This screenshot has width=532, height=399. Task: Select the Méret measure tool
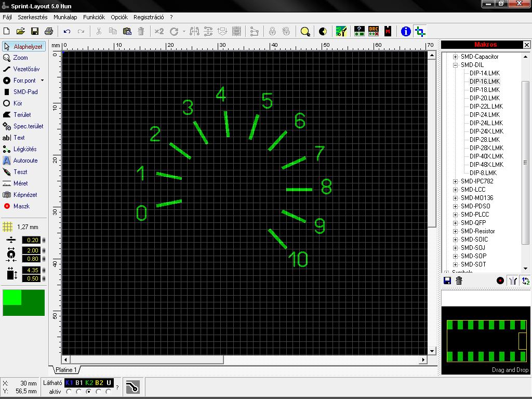click(15, 183)
